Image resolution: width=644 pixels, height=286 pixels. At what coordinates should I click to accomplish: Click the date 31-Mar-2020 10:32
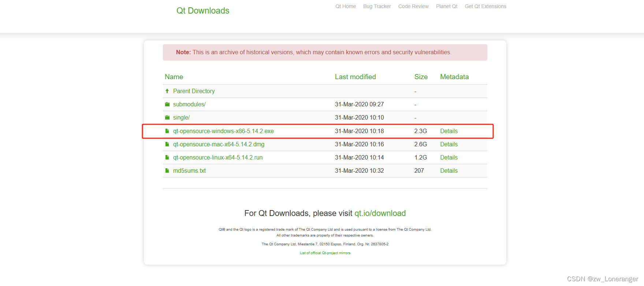pyautogui.click(x=360, y=171)
